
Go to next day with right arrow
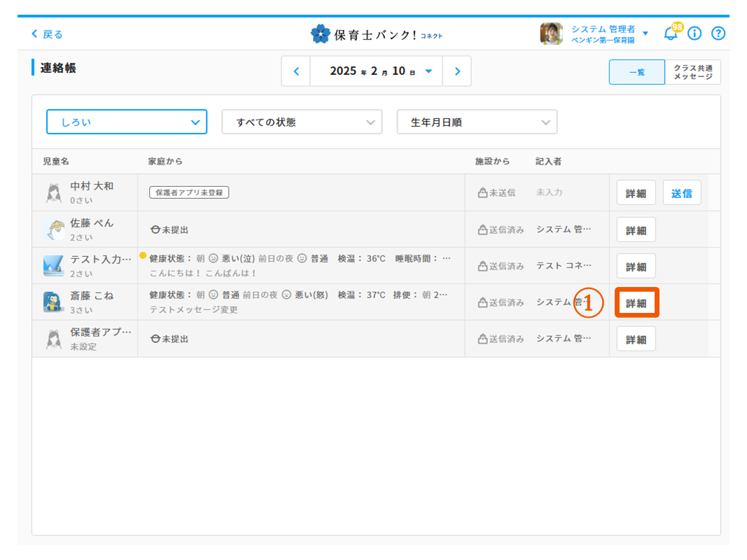pyautogui.click(x=457, y=71)
